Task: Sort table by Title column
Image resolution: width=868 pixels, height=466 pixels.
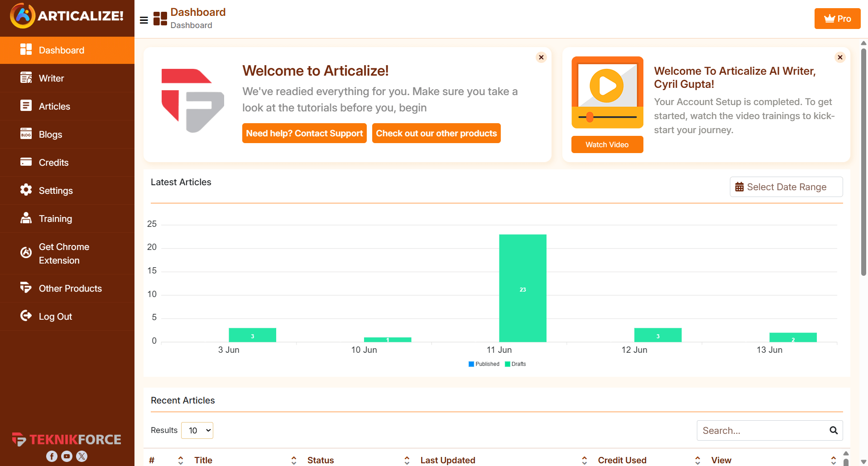Action: coord(203,460)
